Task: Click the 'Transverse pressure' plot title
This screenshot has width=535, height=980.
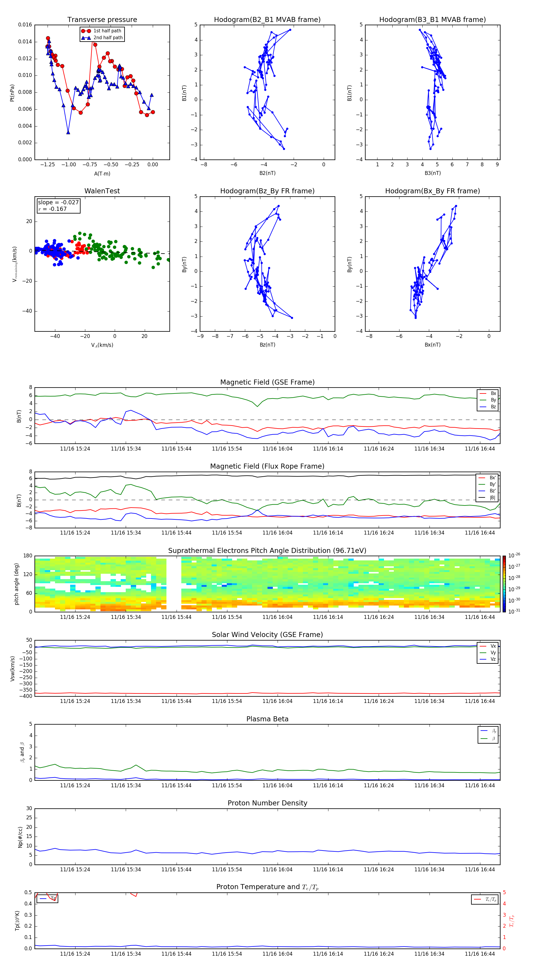Action: click(102, 20)
